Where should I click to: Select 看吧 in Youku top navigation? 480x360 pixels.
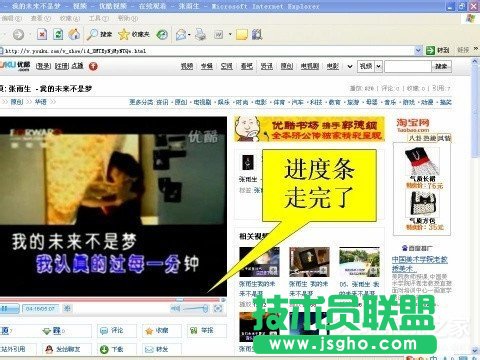tap(247, 66)
